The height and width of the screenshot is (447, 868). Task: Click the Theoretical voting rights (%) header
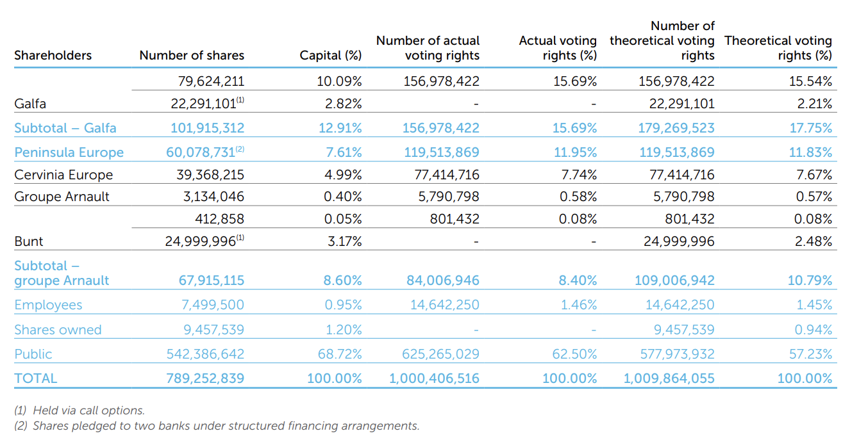(778, 48)
